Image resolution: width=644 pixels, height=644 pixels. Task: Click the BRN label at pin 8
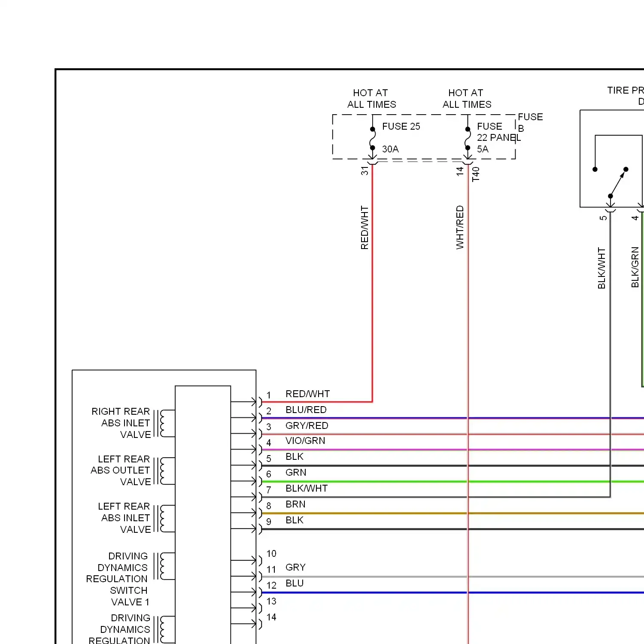(x=295, y=504)
